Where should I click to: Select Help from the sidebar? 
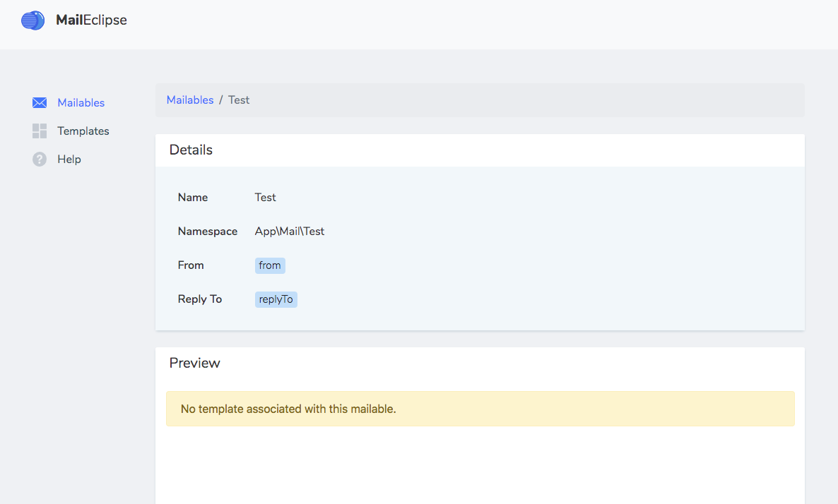(69, 159)
